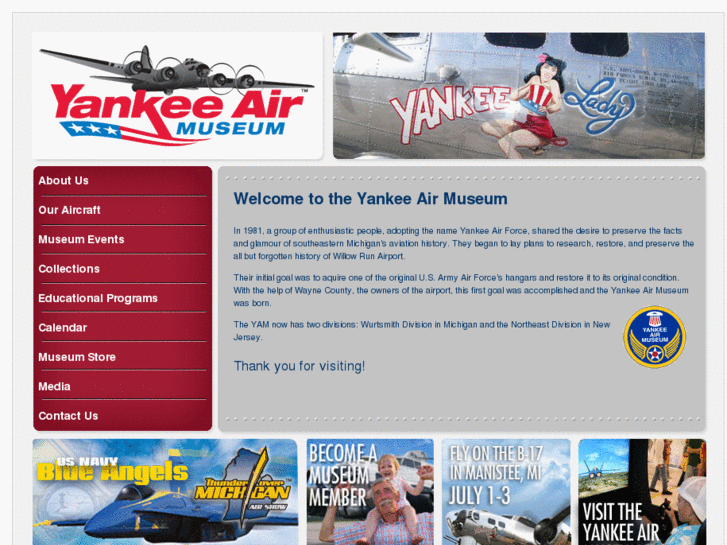Navigate to Educational Programs
727x545 pixels.
[98, 298]
